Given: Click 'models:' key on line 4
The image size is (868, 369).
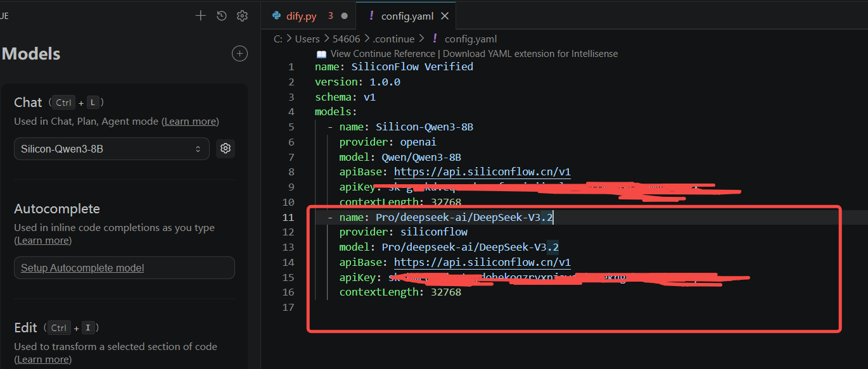Looking at the screenshot, I should (x=336, y=112).
